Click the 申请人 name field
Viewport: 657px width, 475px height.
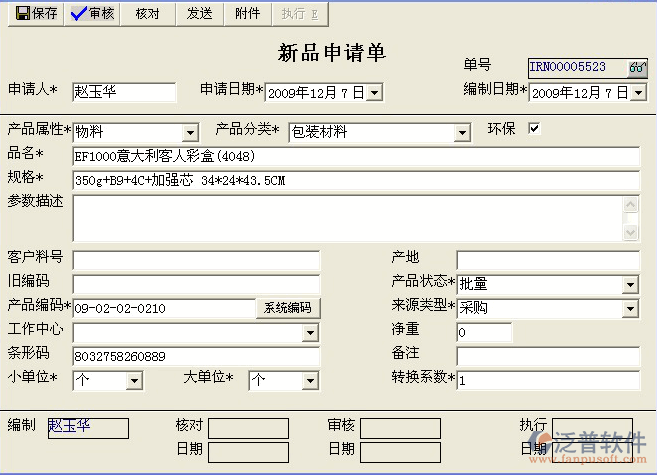[124, 92]
